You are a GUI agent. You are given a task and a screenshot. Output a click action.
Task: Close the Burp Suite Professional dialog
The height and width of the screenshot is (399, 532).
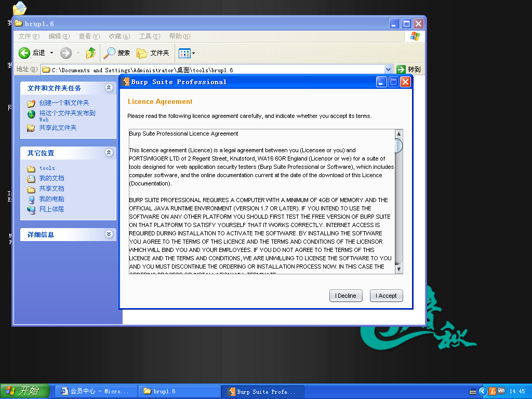tap(405, 82)
